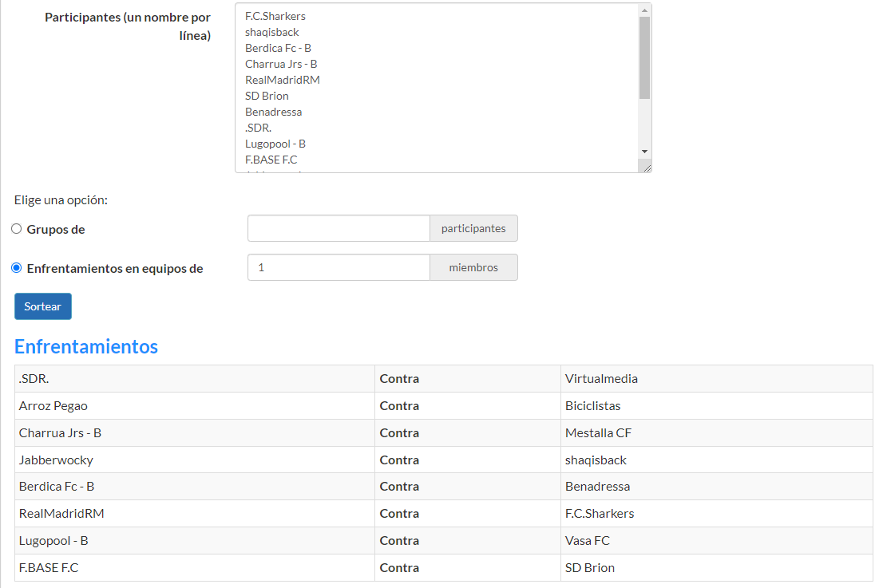Image resolution: width=879 pixels, height=588 pixels.
Task: Select 'Enfrentamientos en equipos de' radio option
Action: tap(17, 268)
